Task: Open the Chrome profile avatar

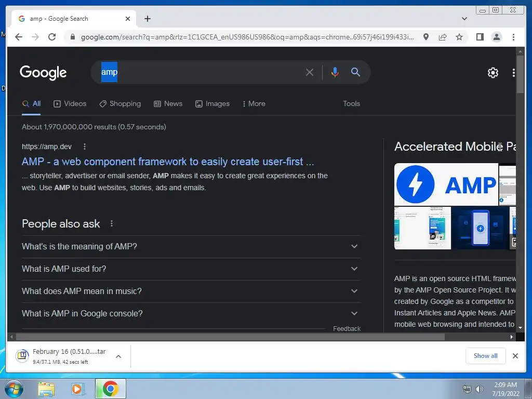Action: coord(496,37)
